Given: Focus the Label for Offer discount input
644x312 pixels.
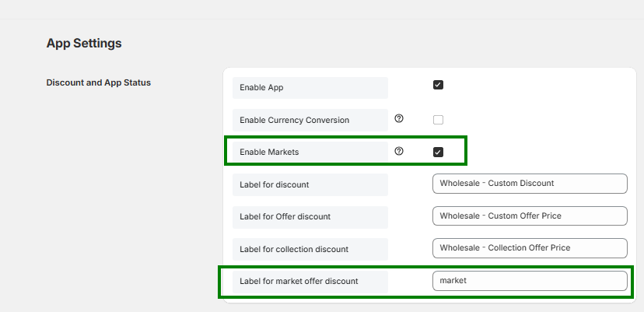Looking at the screenshot, I should pyautogui.click(x=530, y=216).
